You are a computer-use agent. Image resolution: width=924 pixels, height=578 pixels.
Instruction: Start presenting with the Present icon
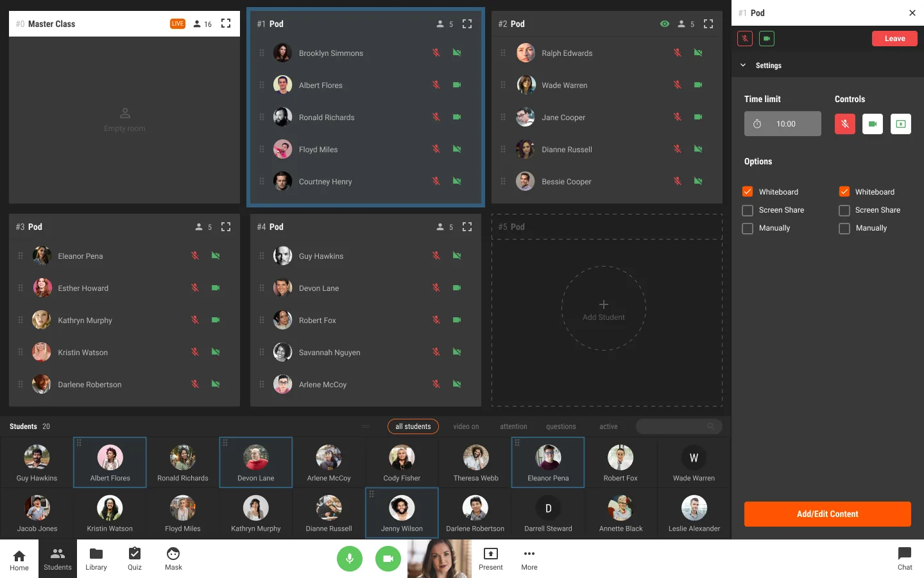click(491, 559)
